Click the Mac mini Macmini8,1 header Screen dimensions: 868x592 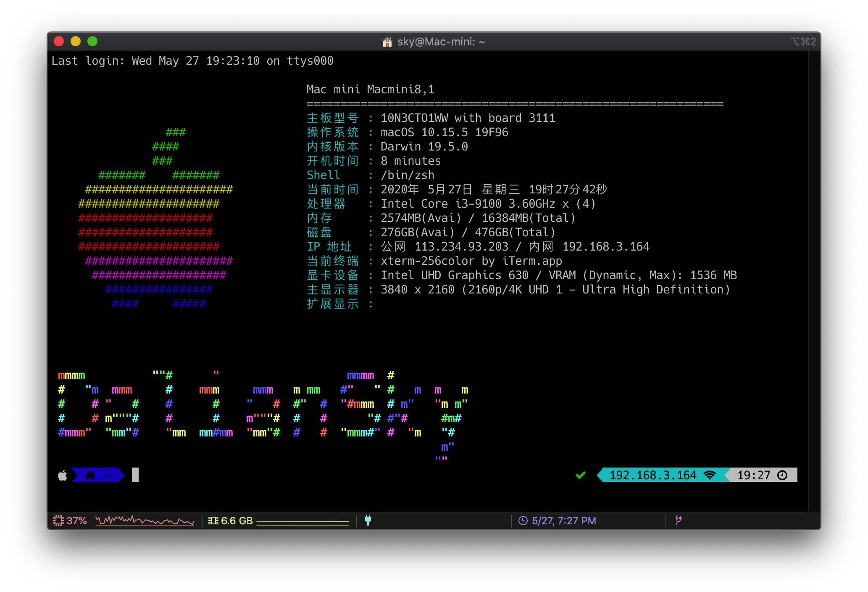371,90
